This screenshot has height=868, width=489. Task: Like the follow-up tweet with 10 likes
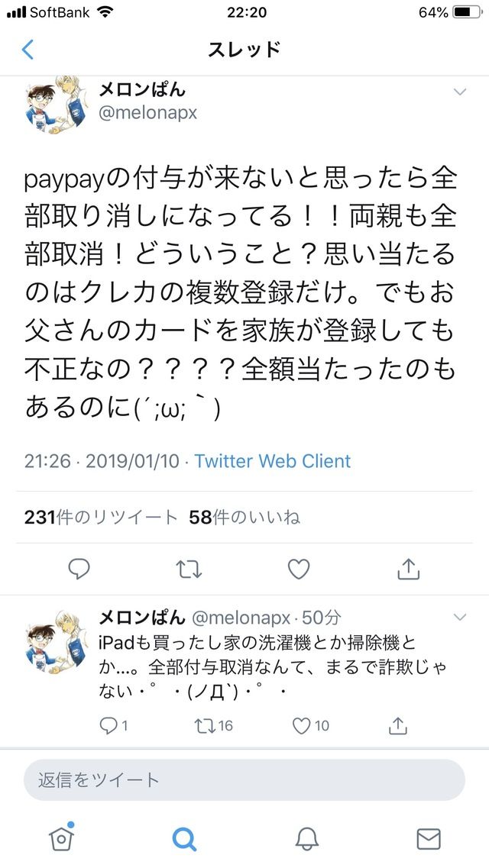click(310, 726)
